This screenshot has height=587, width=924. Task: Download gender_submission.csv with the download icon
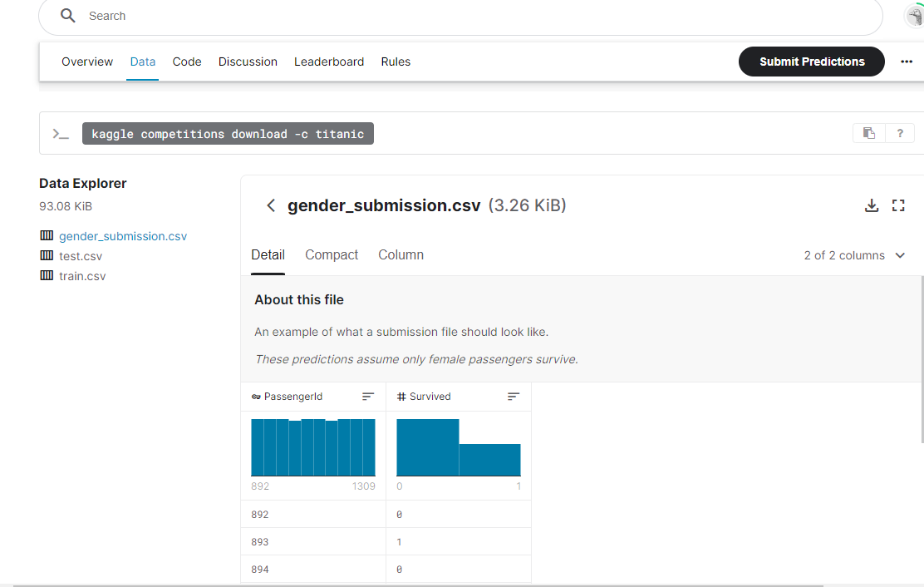872,205
